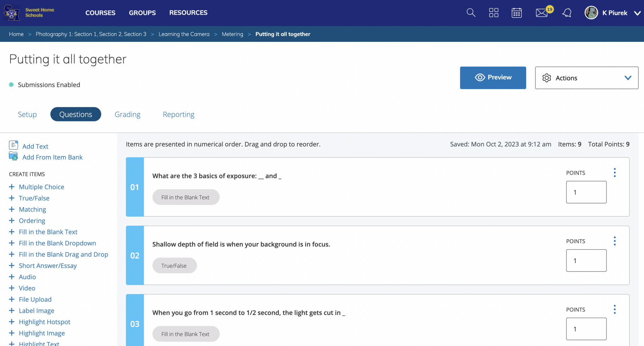Click the points field for question 01
The width and height of the screenshot is (644, 346).
[586, 192]
